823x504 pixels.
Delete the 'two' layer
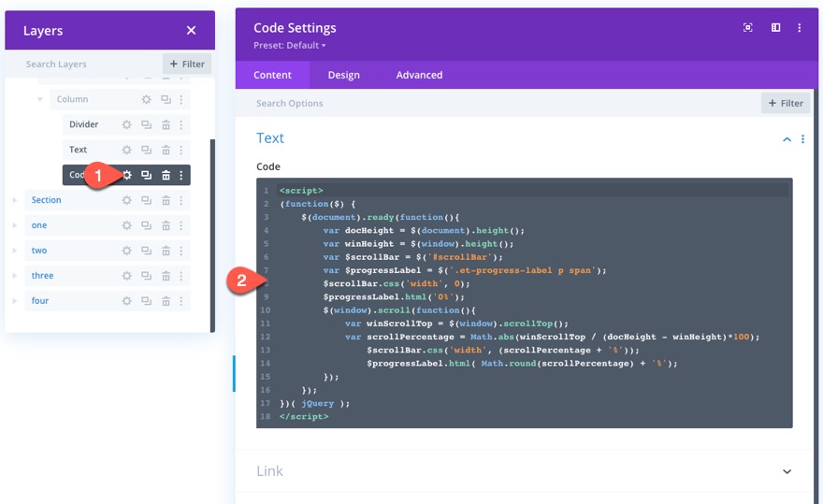pyautogui.click(x=166, y=251)
